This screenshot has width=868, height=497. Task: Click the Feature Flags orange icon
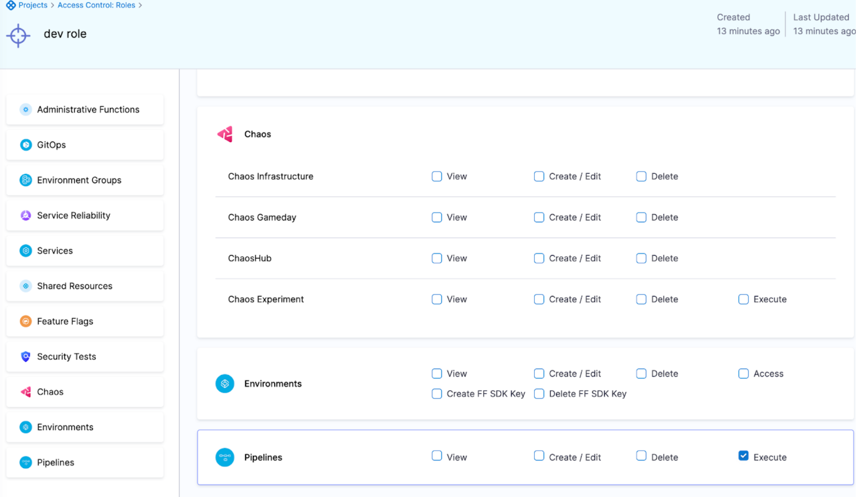tap(26, 321)
